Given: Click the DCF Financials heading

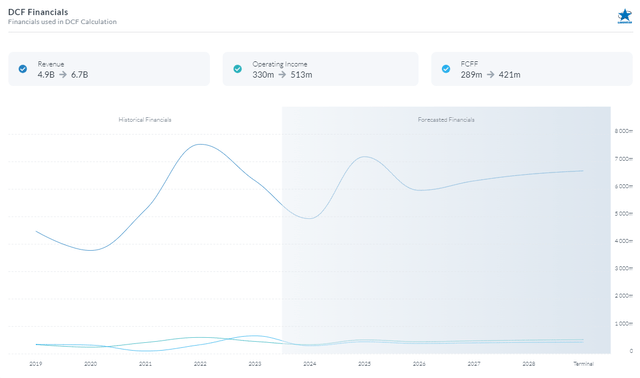Looking at the screenshot, I should tap(38, 12).
